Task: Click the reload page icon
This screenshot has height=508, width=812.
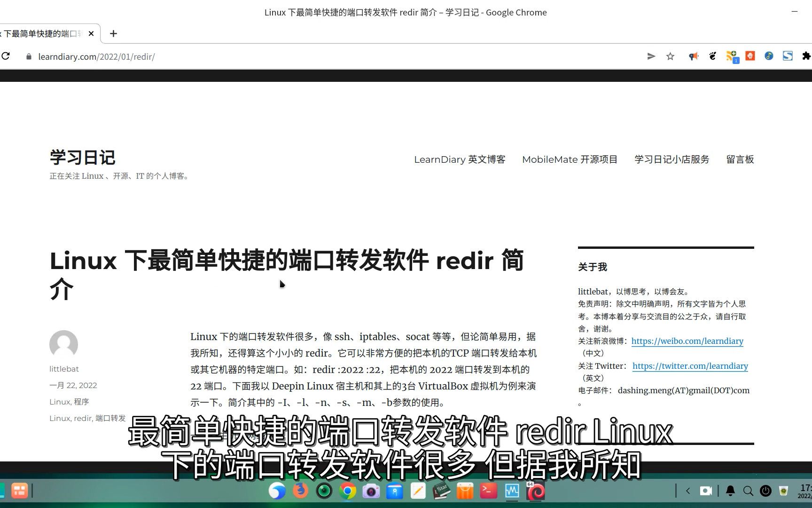Action: 6,56
